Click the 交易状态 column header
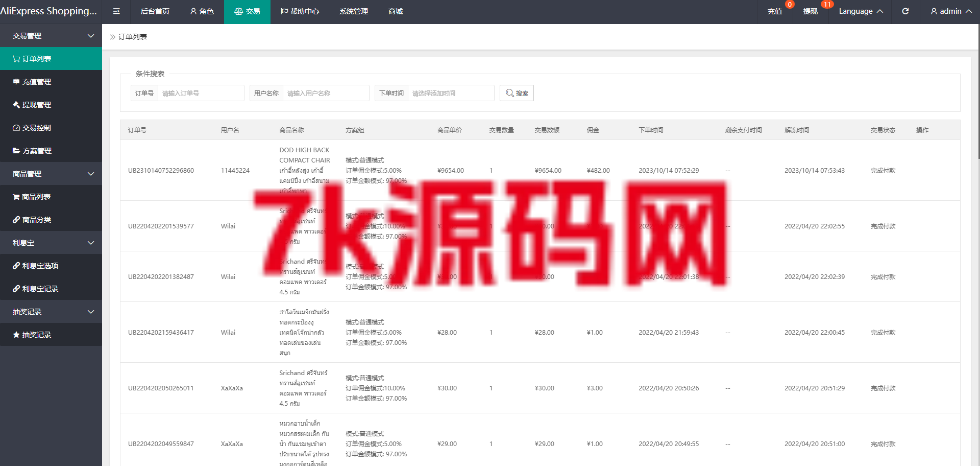This screenshot has height=466, width=980. (883, 130)
